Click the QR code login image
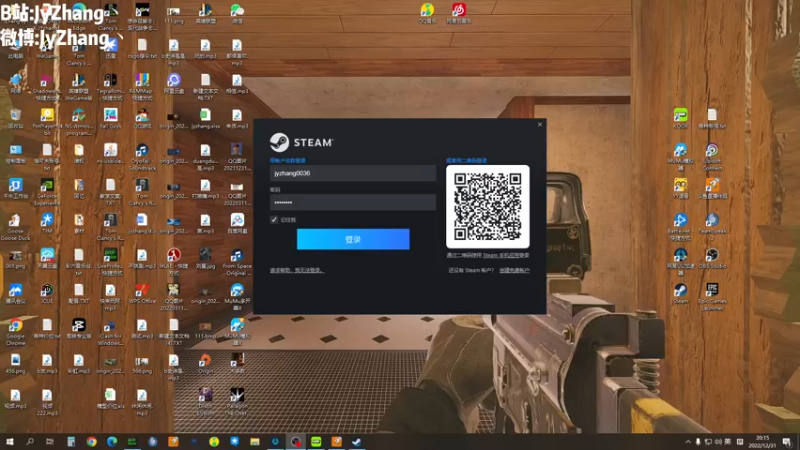The height and width of the screenshot is (450, 800). pyautogui.click(x=488, y=207)
